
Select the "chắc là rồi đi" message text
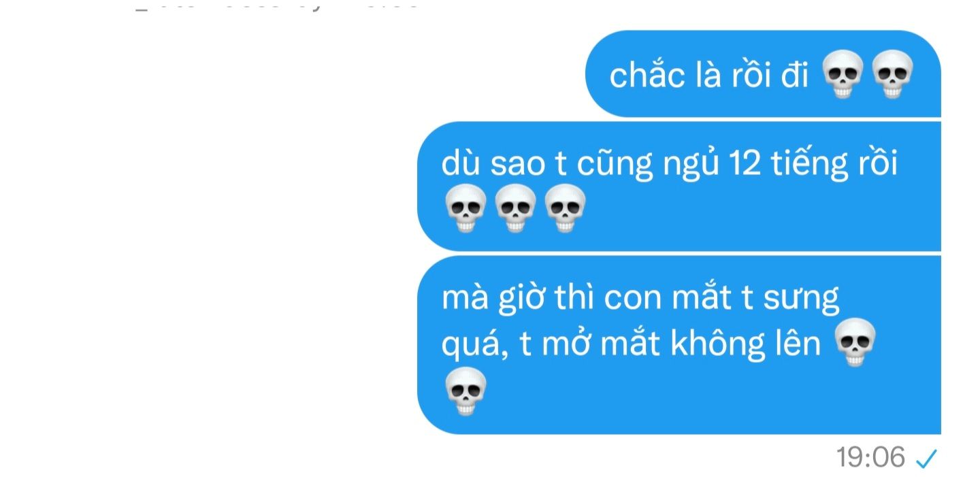708,76
